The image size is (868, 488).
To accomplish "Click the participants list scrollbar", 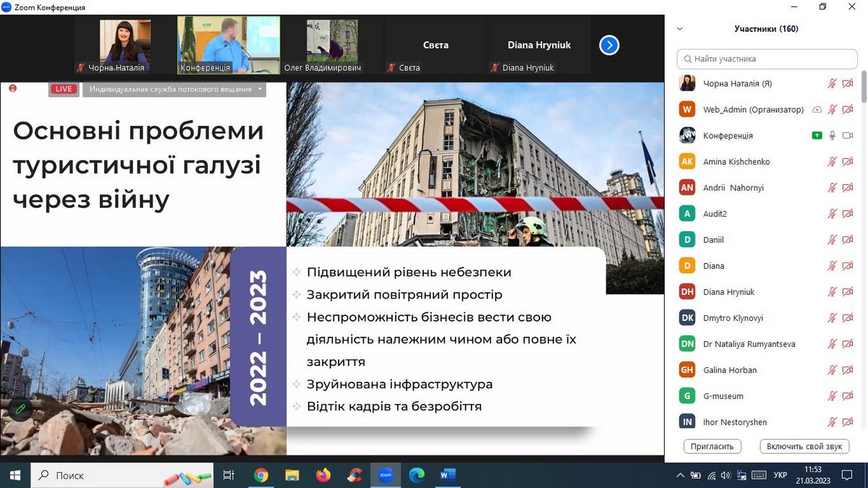I will point(863,90).
